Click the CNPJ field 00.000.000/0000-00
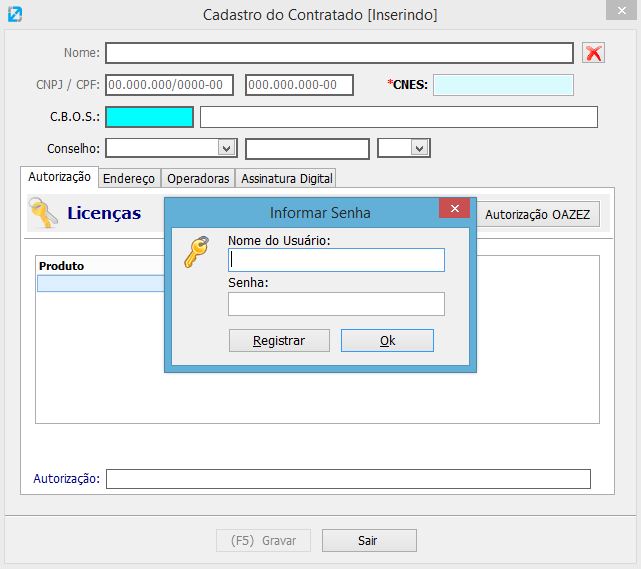 click(169, 85)
